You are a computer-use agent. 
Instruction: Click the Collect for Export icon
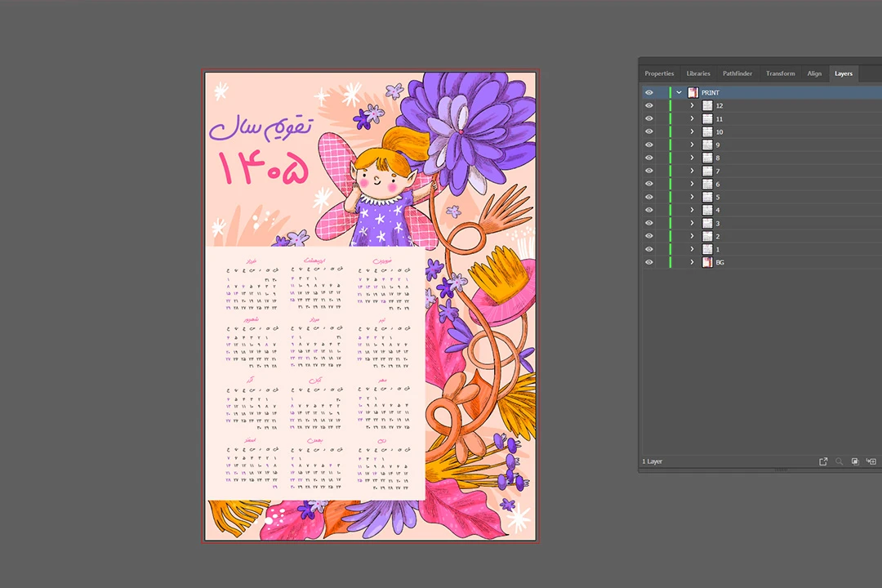coord(823,461)
